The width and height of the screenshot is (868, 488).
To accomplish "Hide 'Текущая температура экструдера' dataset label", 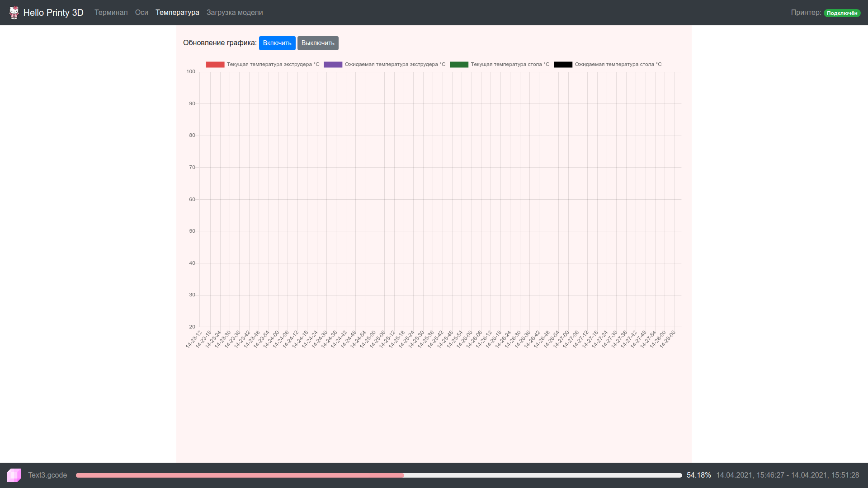I will point(273,65).
